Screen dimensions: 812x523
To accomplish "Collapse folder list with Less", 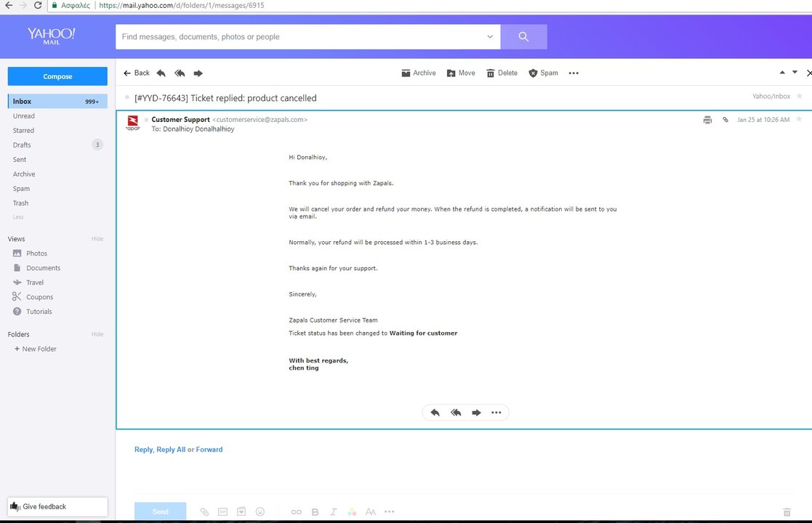I will click(x=18, y=217).
